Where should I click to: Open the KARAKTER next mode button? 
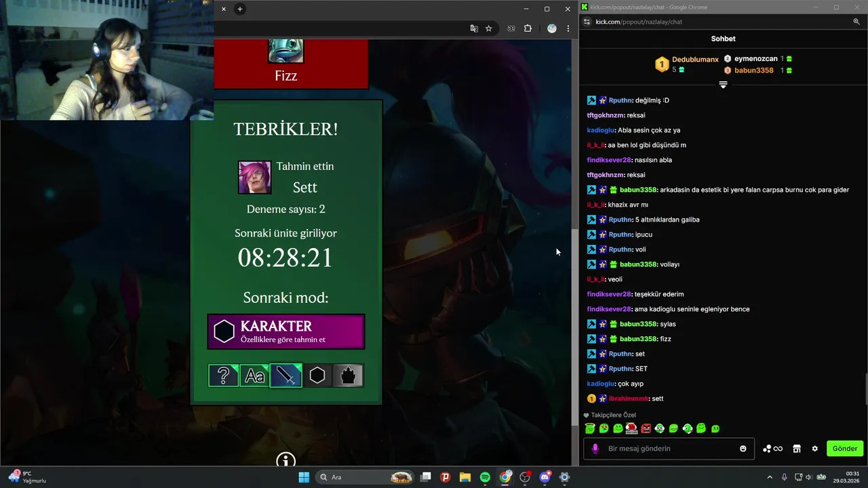click(286, 331)
